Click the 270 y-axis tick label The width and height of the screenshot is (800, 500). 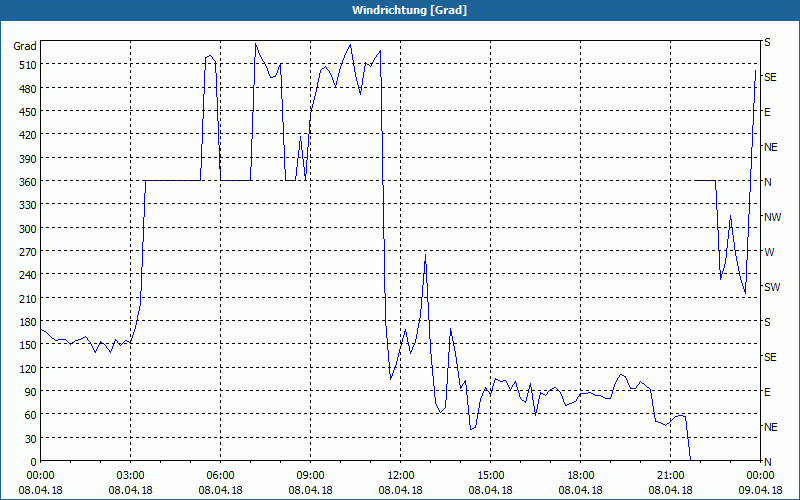click(x=27, y=252)
